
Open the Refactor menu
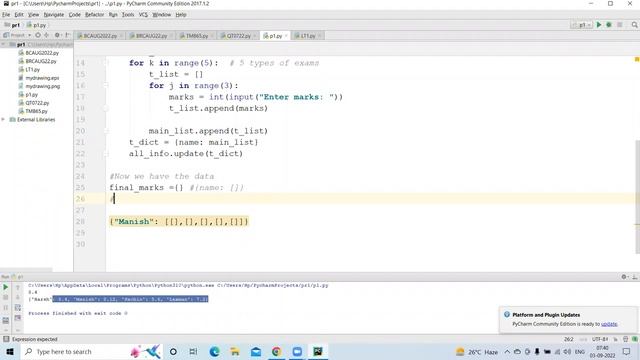click(94, 15)
